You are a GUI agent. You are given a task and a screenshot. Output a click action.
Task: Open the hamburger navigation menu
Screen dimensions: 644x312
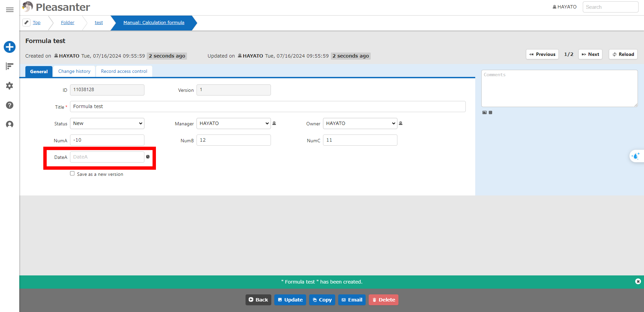pyautogui.click(x=10, y=10)
